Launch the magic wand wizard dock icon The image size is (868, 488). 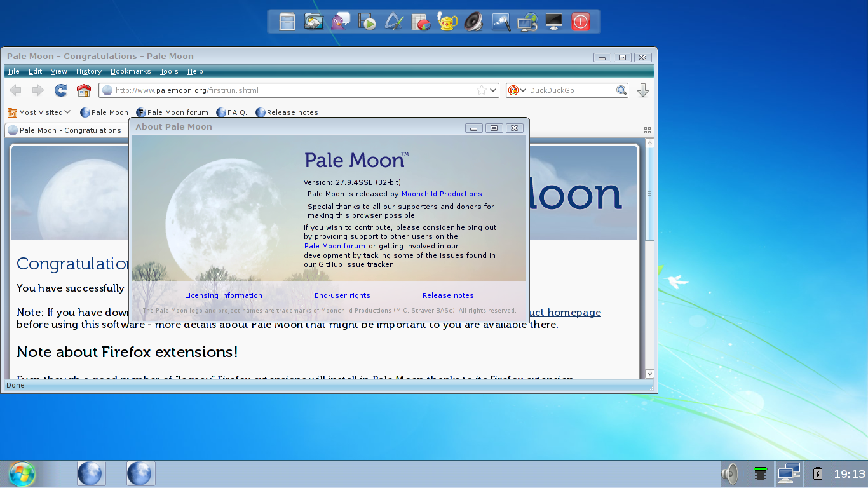501,22
